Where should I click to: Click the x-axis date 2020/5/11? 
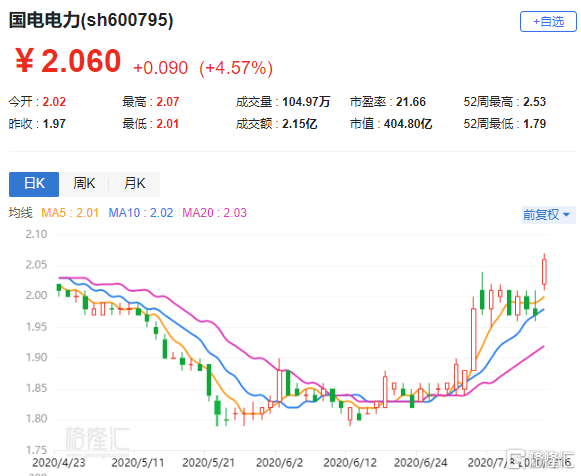137,463
